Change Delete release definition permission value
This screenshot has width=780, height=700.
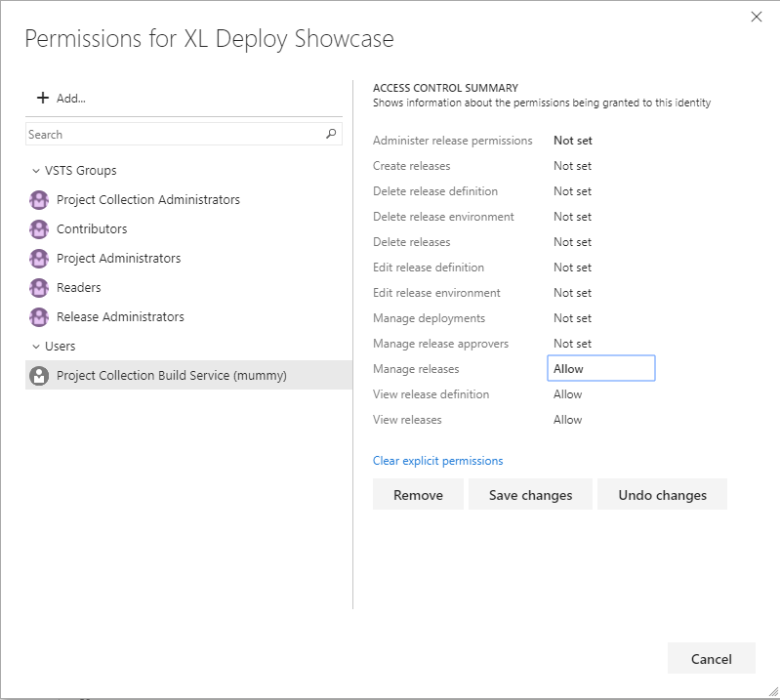pos(573,191)
